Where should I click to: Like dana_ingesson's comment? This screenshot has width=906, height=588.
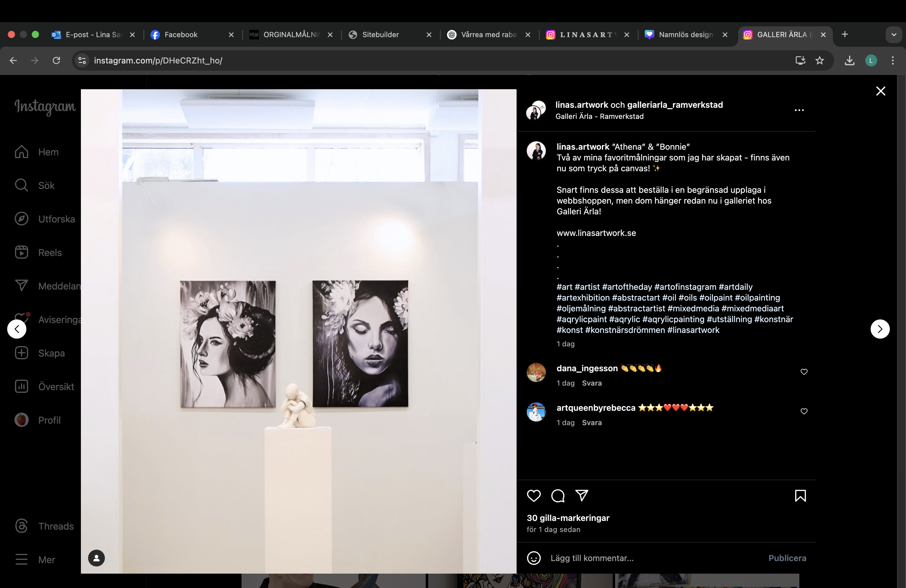804,372
